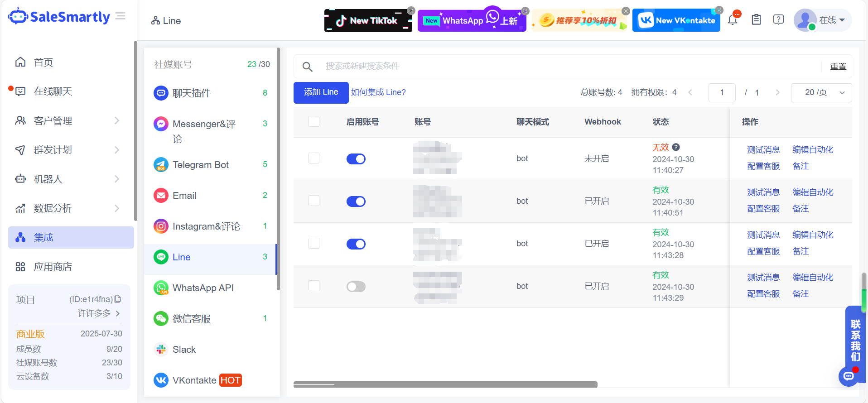Click the user avatar in header
This screenshot has width=868, height=403.
pos(805,20)
